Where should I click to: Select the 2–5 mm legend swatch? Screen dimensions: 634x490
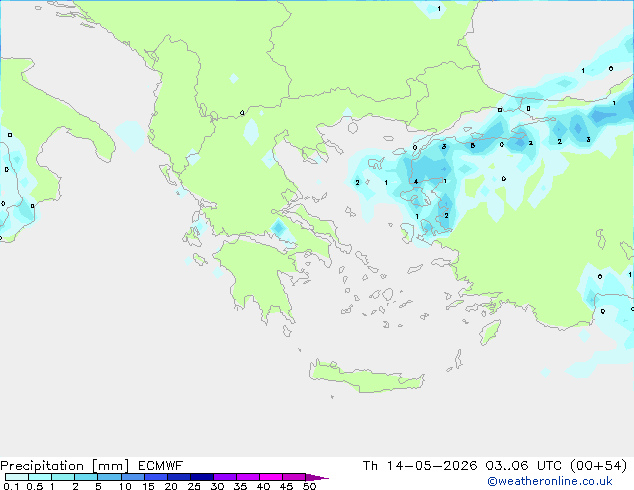(86, 477)
